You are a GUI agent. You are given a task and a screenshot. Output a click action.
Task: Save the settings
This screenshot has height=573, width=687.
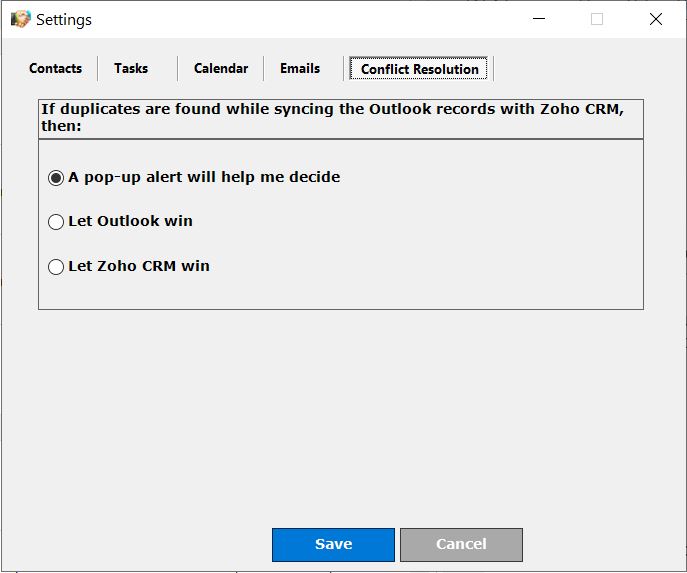tap(333, 545)
